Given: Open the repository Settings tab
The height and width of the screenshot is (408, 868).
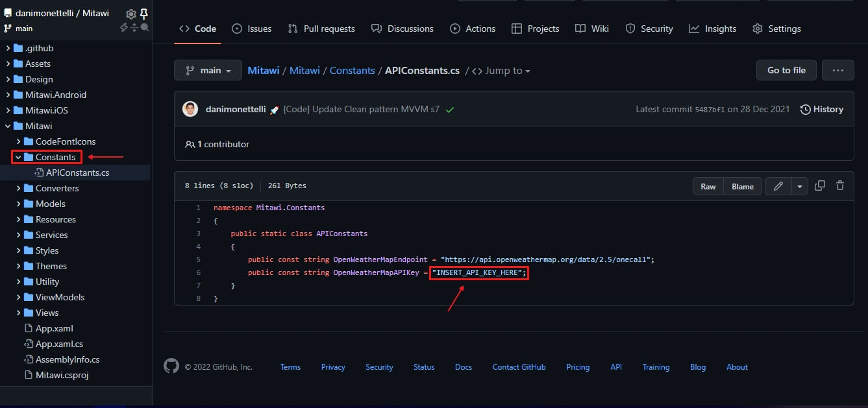Looking at the screenshot, I should coord(776,29).
